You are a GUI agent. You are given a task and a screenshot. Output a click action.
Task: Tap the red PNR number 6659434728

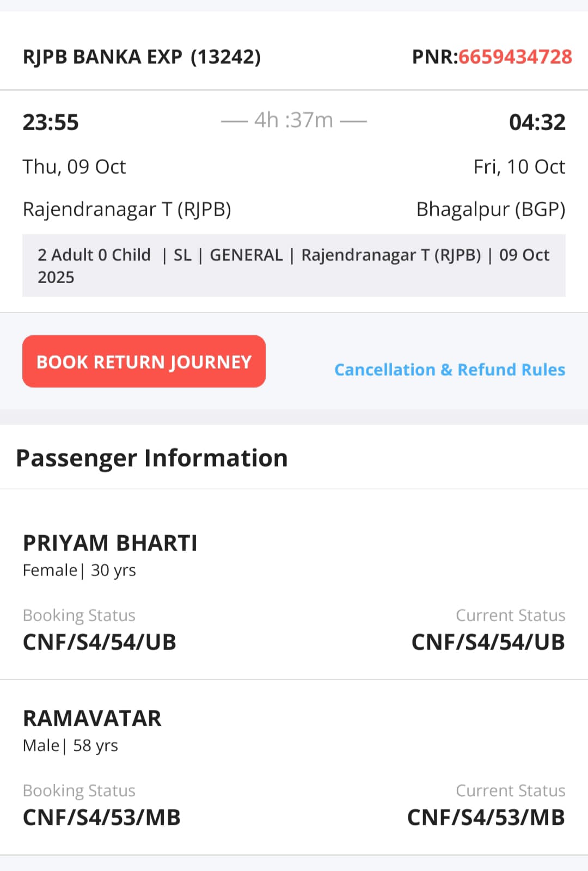click(515, 57)
